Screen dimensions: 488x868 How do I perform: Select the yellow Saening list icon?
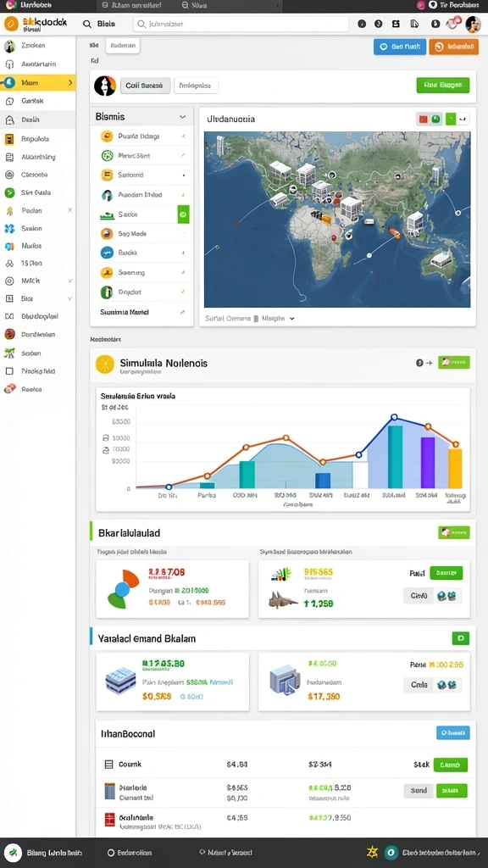tap(108, 272)
